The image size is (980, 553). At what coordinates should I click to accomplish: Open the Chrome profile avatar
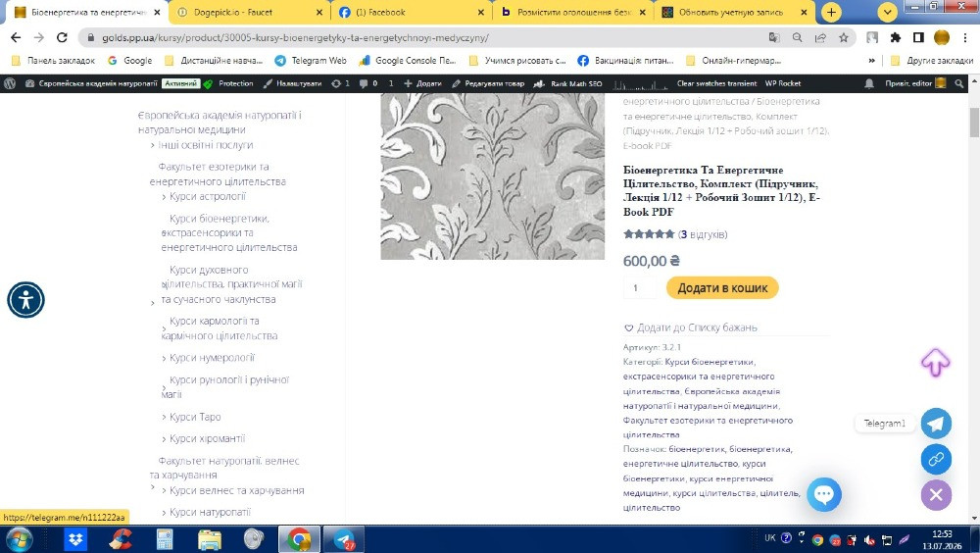click(x=941, y=37)
